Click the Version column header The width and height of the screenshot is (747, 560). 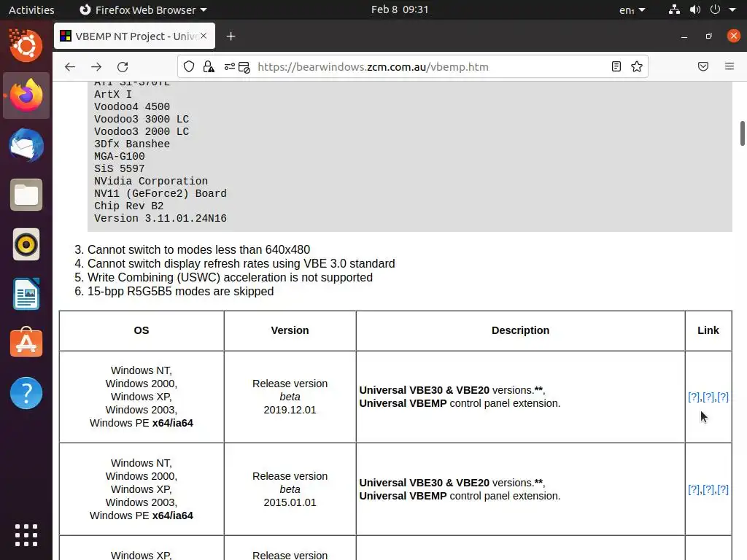(290, 330)
